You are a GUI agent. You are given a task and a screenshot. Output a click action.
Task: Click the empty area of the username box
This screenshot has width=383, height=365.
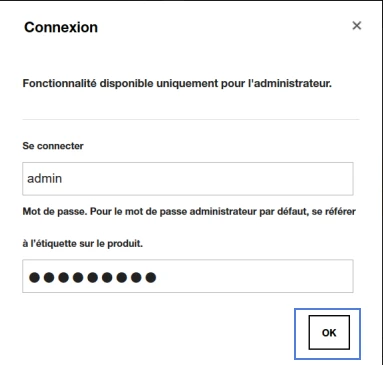(x=207, y=179)
